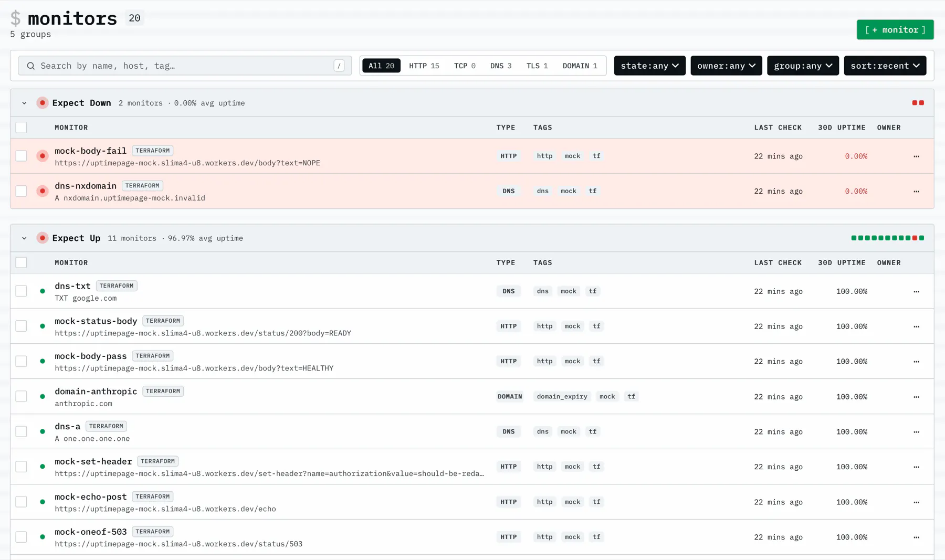The height and width of the screenshot is (560, 945).
Task: Open the state:any filter dropdown
Action: tap(649, 66)
